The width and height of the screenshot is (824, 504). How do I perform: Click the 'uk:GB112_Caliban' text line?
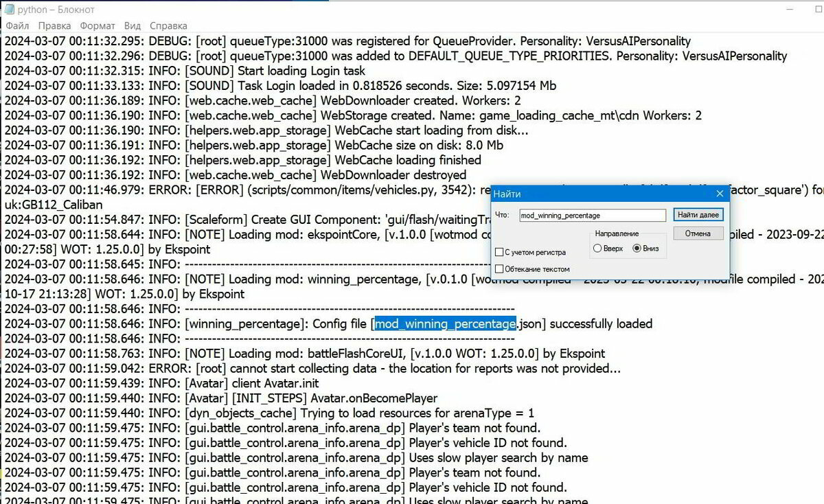(x=54, y=205)
